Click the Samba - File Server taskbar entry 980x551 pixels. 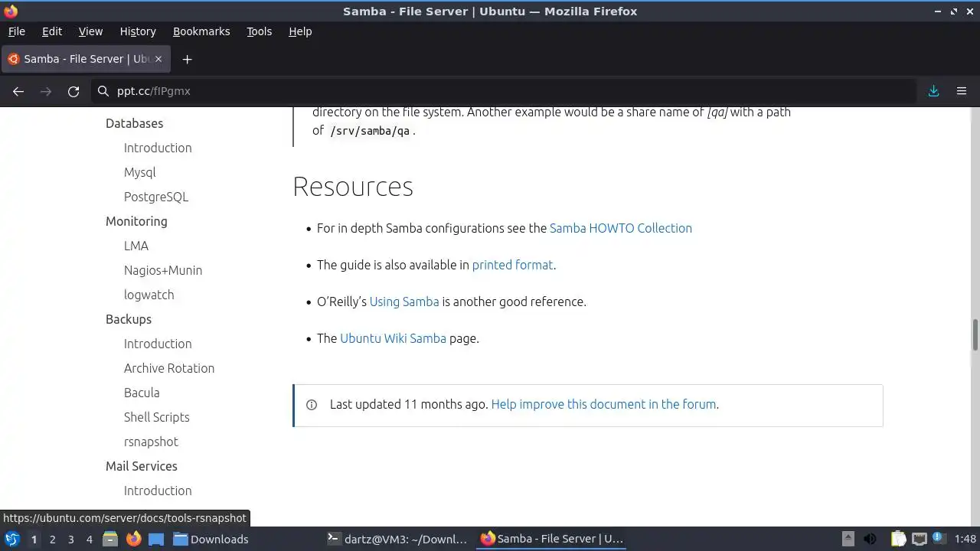click(552, 539)
